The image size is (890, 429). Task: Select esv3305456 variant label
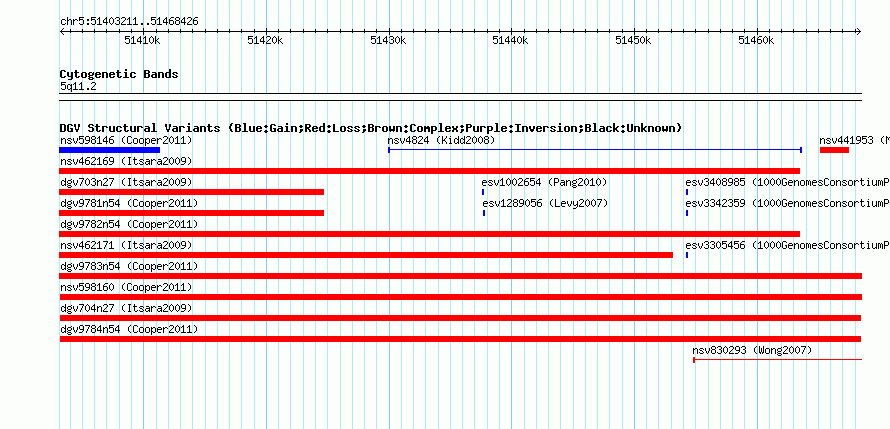click(787, 245)
